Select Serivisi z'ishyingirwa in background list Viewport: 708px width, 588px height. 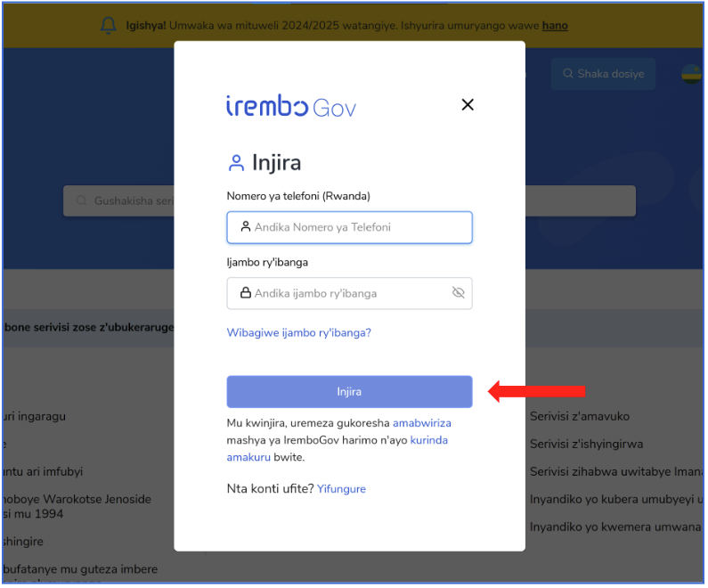(586, 444)
